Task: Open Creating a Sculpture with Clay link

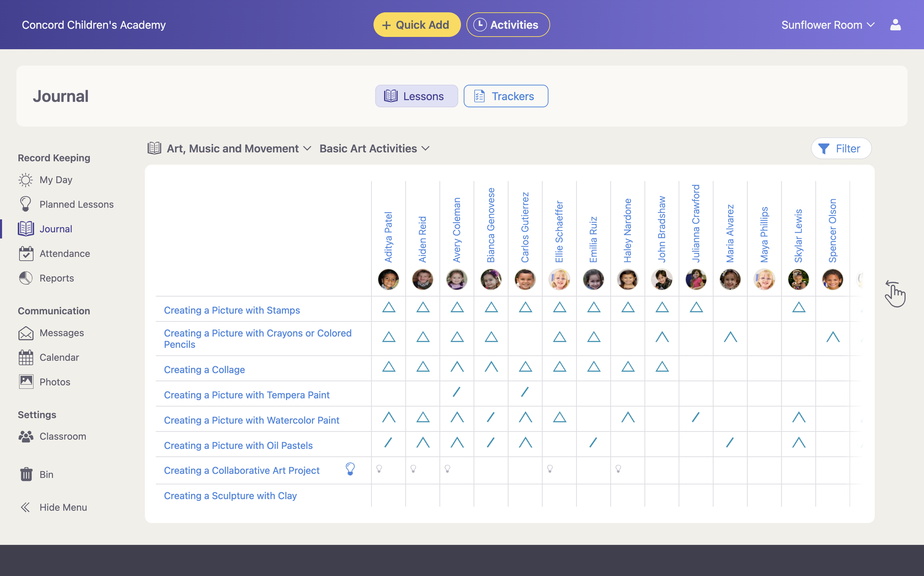Action: [230, 495]
